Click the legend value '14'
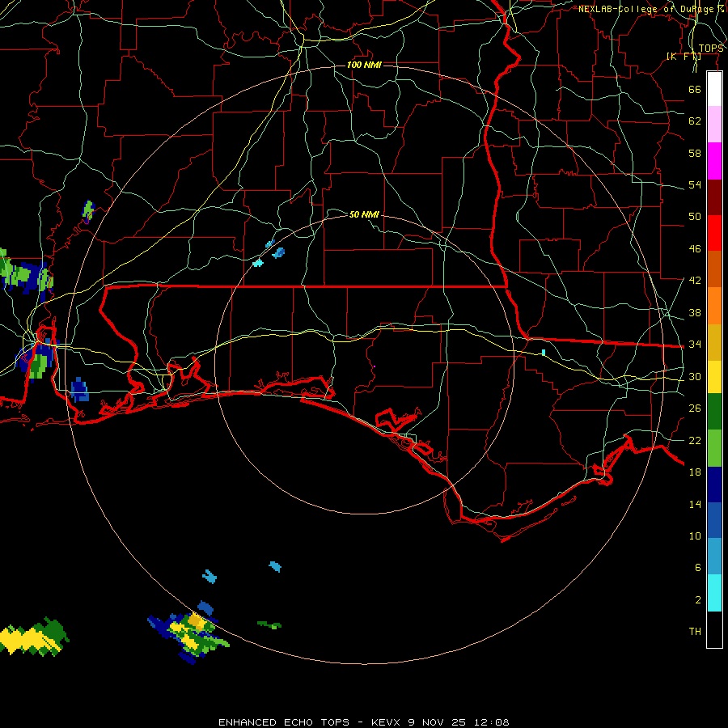This screenshot has width=728, height=728. click(695, 504)
